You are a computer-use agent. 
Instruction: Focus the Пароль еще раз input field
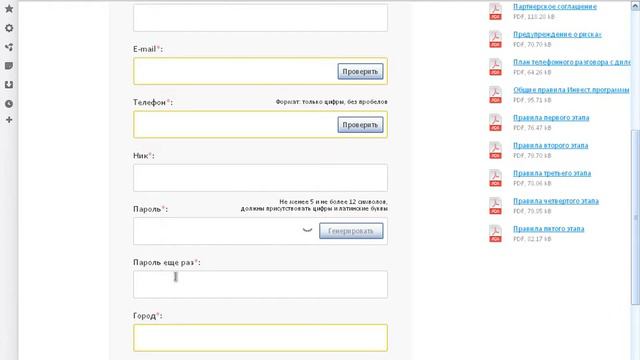[260, 284]
